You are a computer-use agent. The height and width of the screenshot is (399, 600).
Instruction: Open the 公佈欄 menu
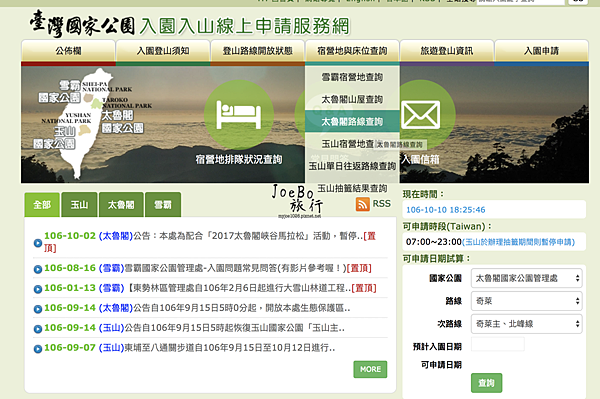coord(68,51)
